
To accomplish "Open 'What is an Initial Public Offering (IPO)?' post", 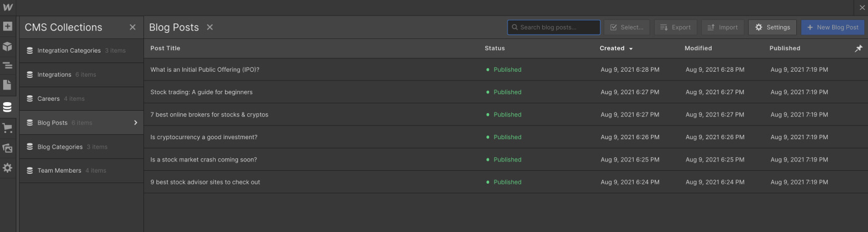I will [205, 70].
